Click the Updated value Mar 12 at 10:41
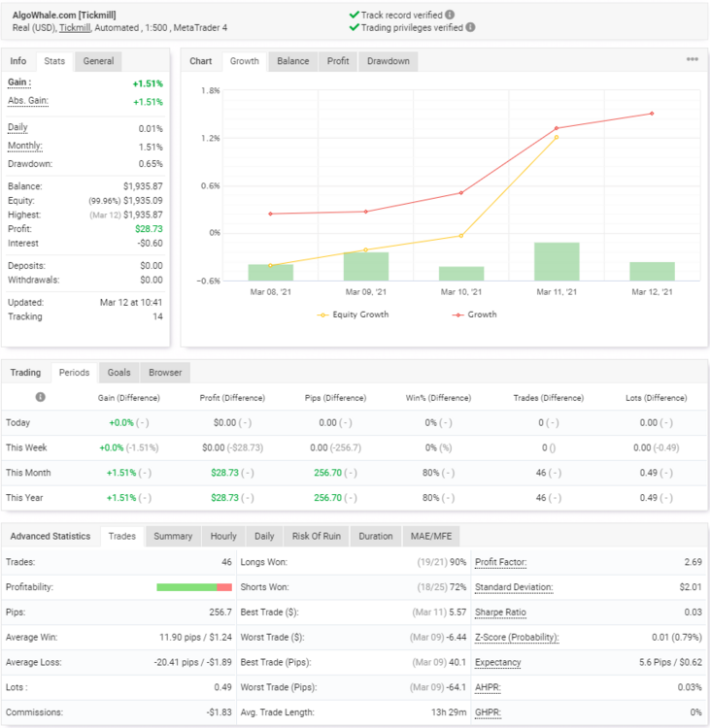The height and width of the screenshot is (728, 710). point(131,303)
